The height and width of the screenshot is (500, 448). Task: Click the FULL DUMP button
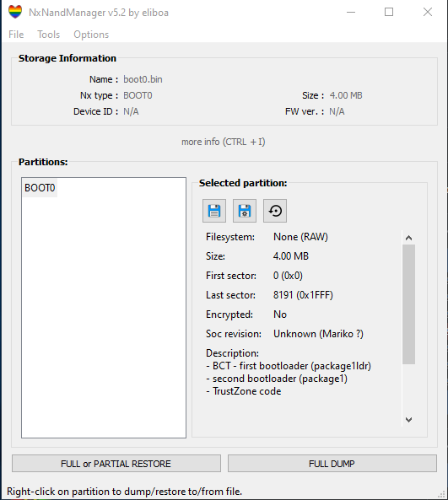click(332, 464)
